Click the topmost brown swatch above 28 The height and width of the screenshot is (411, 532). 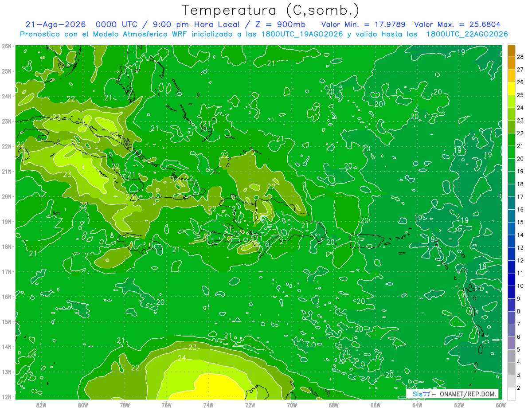(x=511, y=51)
